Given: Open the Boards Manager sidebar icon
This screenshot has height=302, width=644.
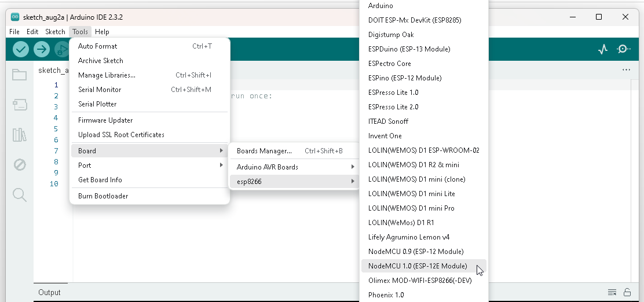Looking at the screenshot, I should coord(20,105).
